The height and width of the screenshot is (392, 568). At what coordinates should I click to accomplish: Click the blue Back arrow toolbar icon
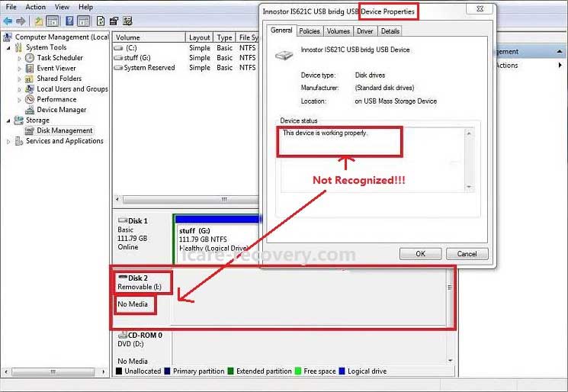[x=8, y=21]
